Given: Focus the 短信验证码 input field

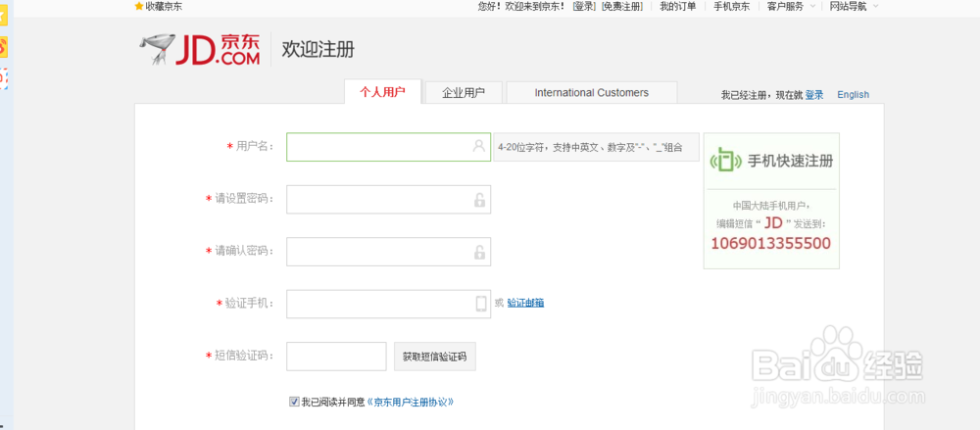Looking at the screenshot, I should pyautogui.click(x=336, y=357).
